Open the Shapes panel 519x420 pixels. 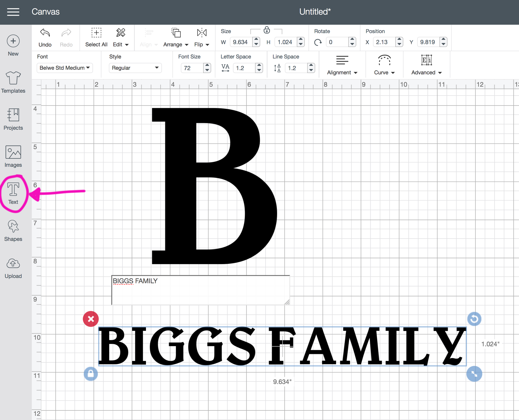tap(13, 230)
